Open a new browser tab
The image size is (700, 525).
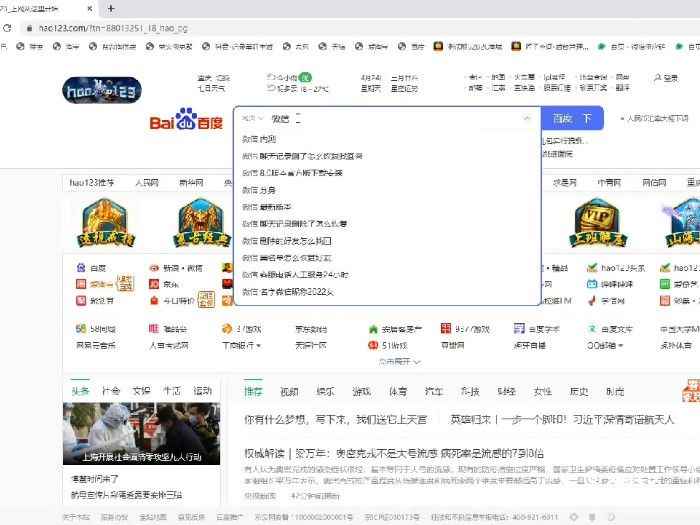[x=110, y=8]
